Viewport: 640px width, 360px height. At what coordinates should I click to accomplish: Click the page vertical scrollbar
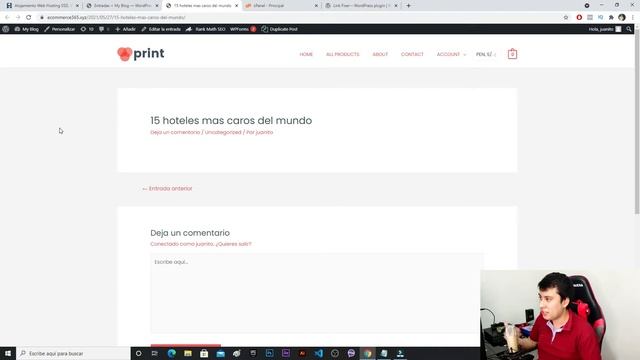637,124
